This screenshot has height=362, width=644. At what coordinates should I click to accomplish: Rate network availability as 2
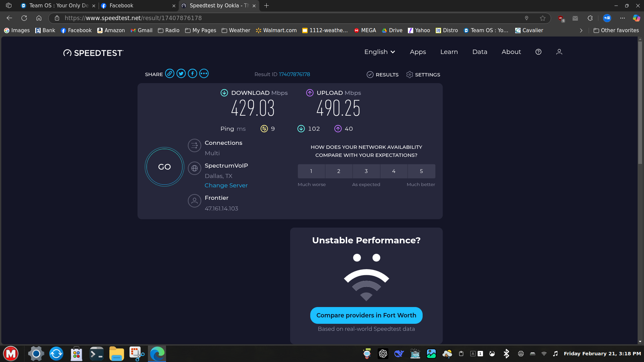[x=339, y=171]
